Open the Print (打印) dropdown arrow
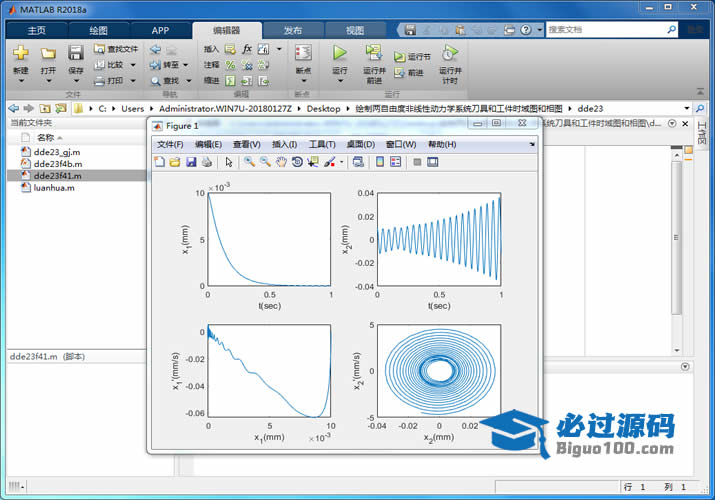The image size is (715, 500). [132, 80]
